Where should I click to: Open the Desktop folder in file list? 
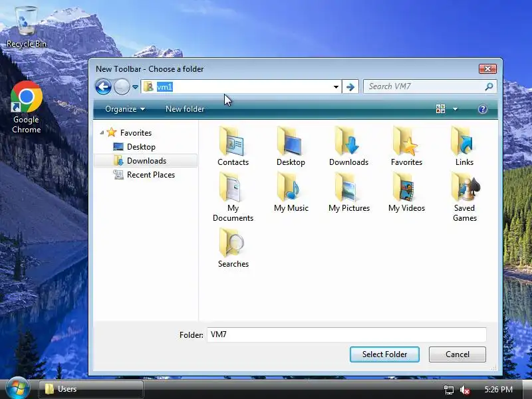tap(291, 146)
